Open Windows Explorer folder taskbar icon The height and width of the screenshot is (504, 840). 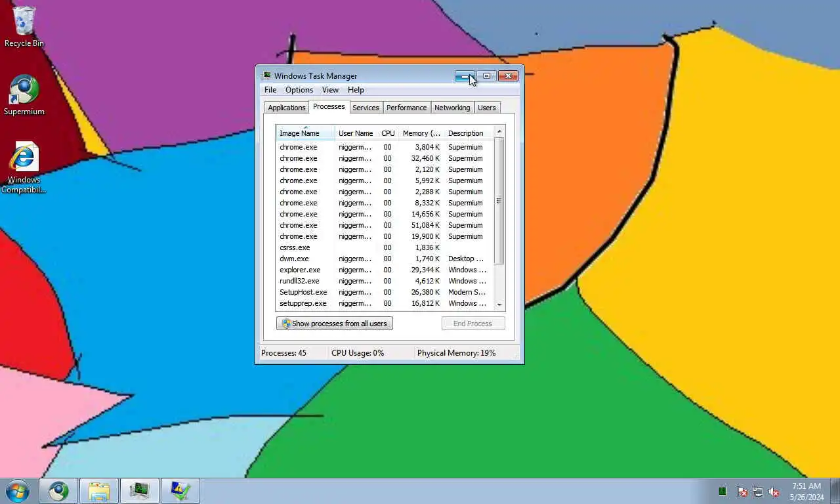coord(99,491)
